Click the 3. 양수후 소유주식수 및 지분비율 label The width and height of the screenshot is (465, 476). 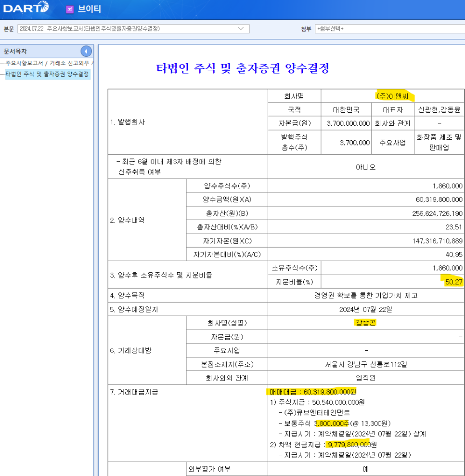click(161, 275)
